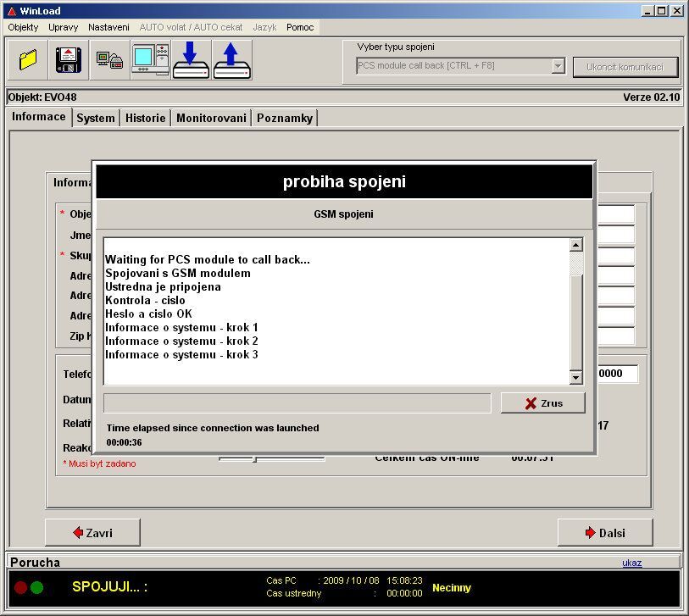
Task: Click the floppy disk save icon
Action: [x=69, y=60]
